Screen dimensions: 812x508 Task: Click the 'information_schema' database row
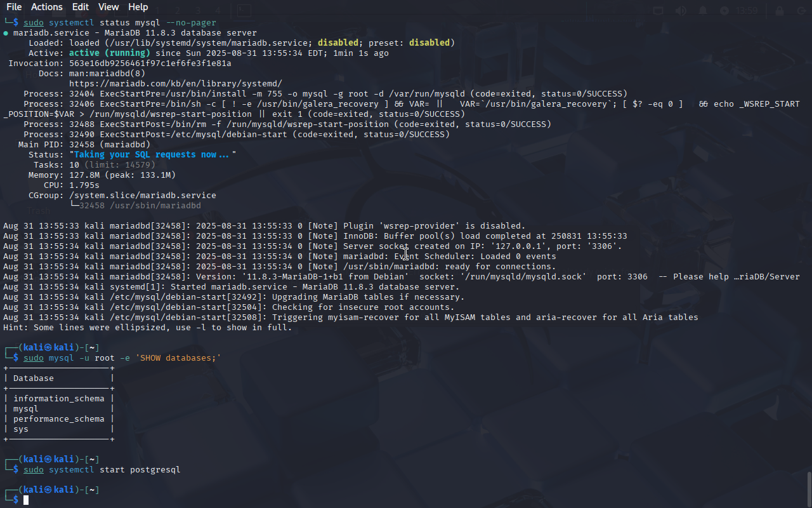pos(59,399)
